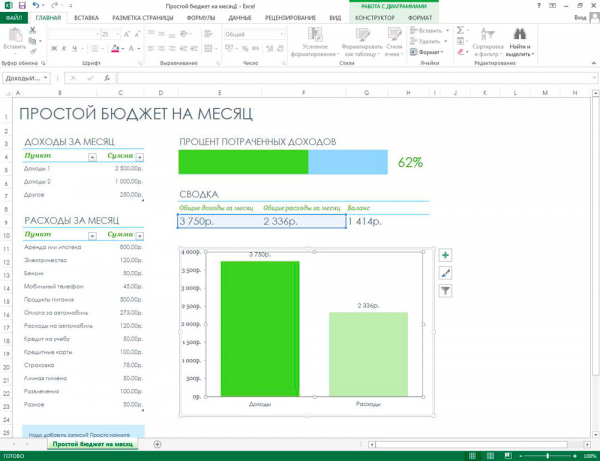The width and height of the screenshot is (600, 461).
Task: Decrease font size with smaller A icon
Action: 137,34
